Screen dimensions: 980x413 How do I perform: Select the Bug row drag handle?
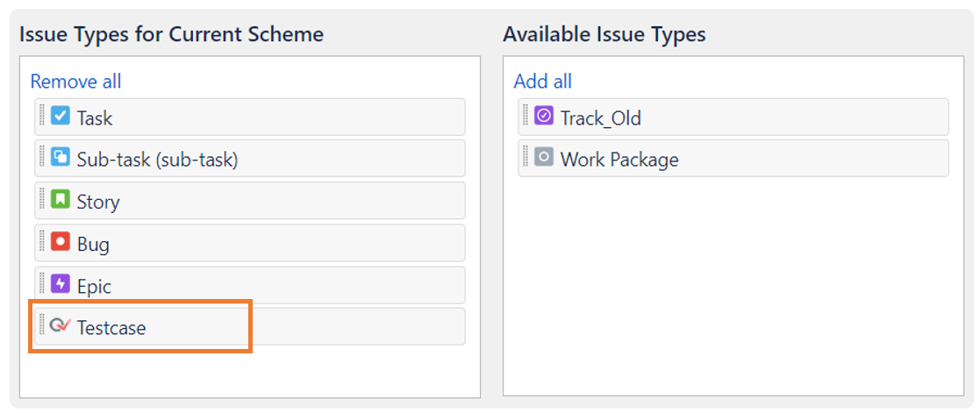tap(42, 241)
